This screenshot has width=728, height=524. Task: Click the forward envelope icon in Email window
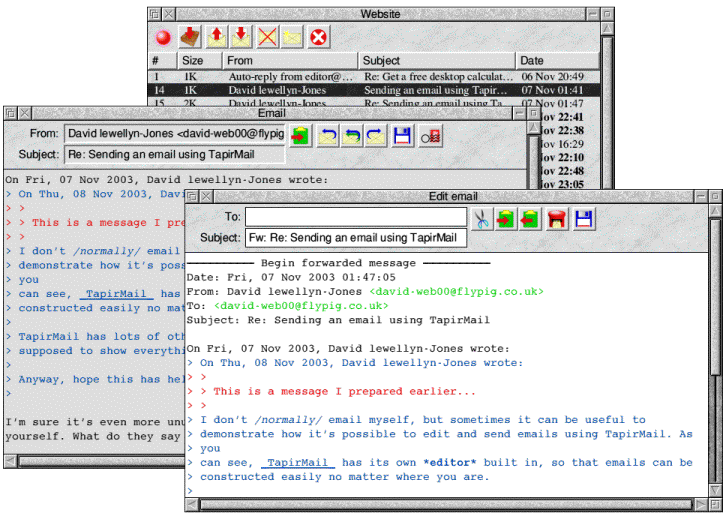point(376,136)
